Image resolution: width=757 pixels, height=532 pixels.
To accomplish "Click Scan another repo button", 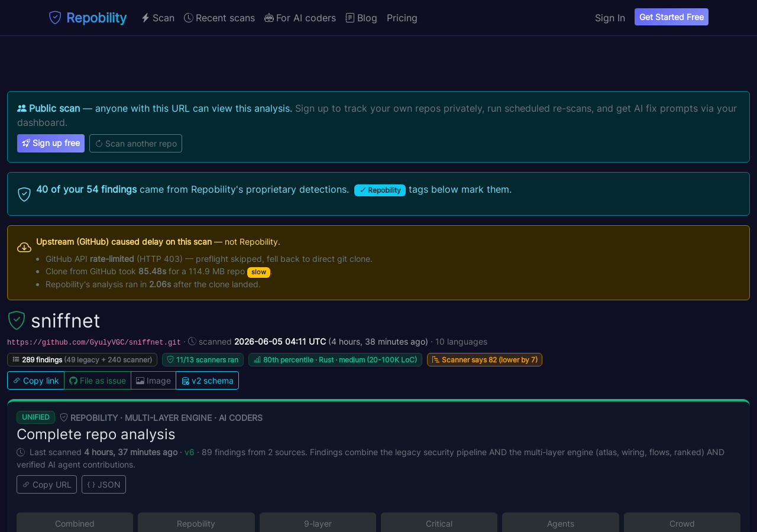I will [x=135, y=143].
